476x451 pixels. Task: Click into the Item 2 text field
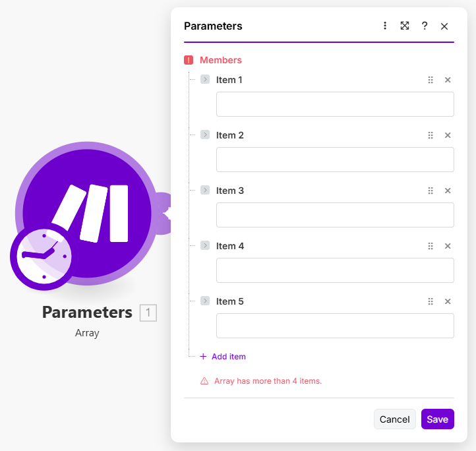335,160
